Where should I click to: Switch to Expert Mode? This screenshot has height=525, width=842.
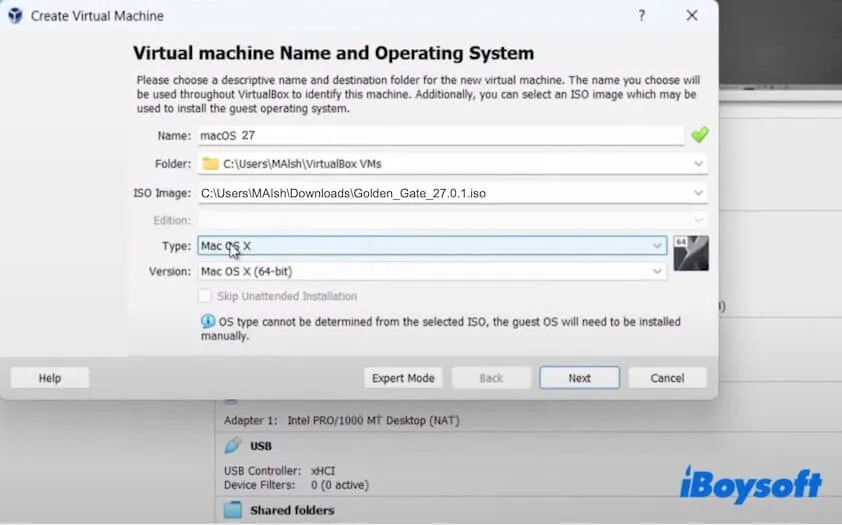click(x=403, y=378)
